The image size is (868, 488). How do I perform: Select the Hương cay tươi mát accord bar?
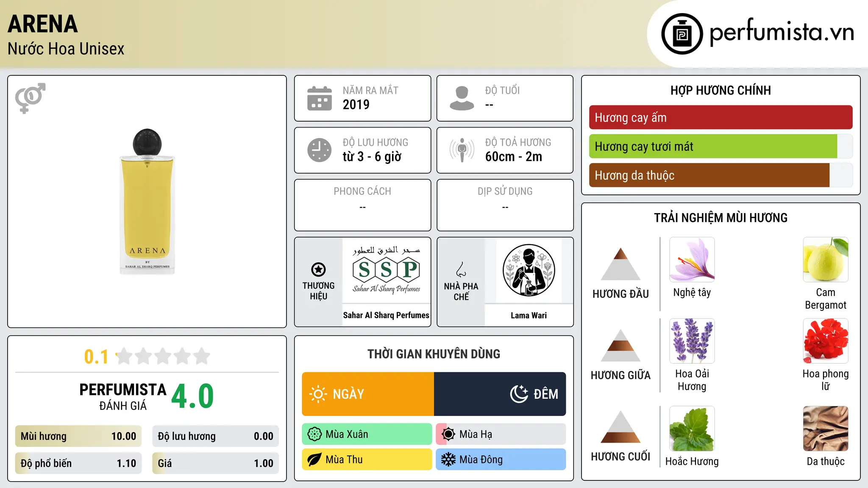[721, 146]
